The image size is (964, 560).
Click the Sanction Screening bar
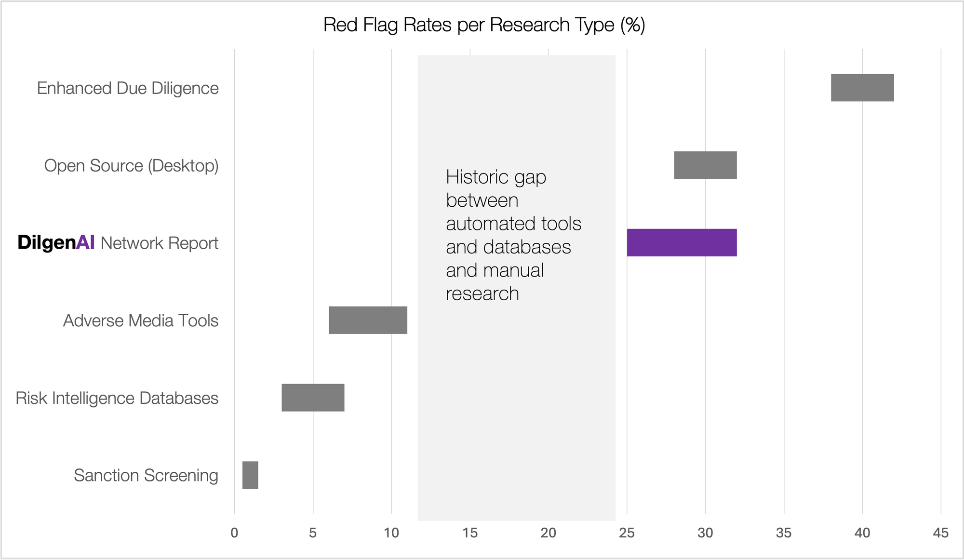250,475
